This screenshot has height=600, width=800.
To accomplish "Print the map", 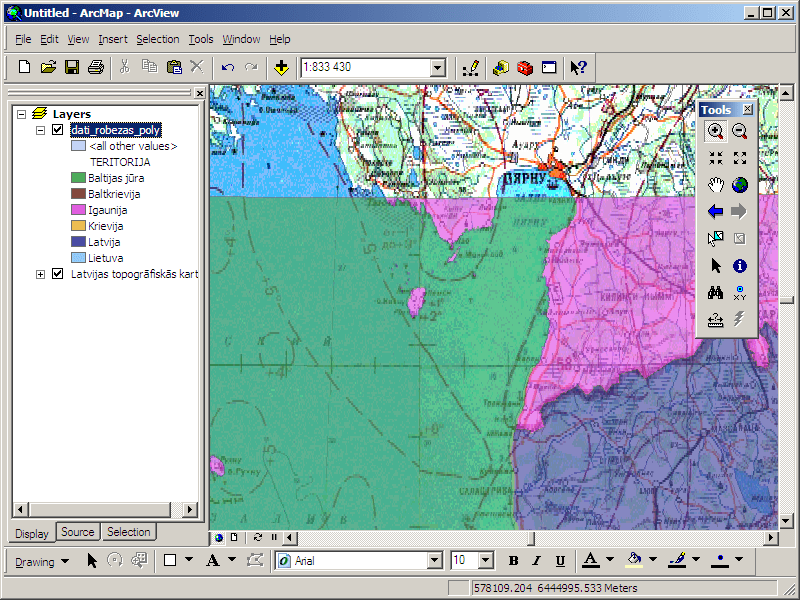I will (96, 67).
